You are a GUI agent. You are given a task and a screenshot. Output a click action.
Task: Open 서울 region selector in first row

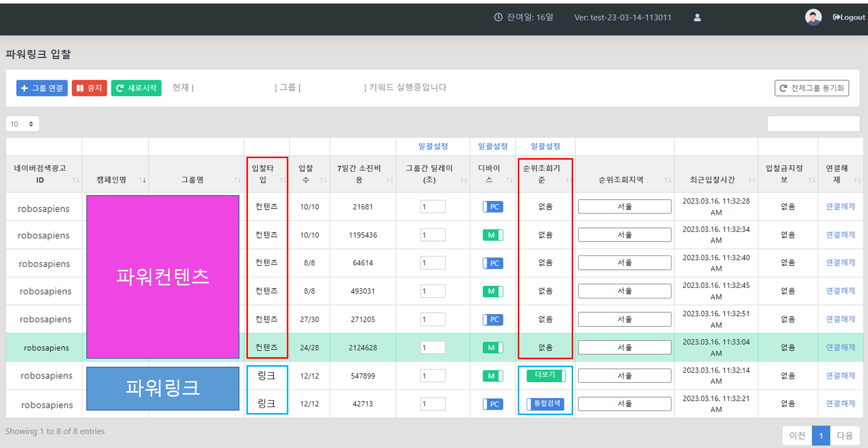pos(624,207)
